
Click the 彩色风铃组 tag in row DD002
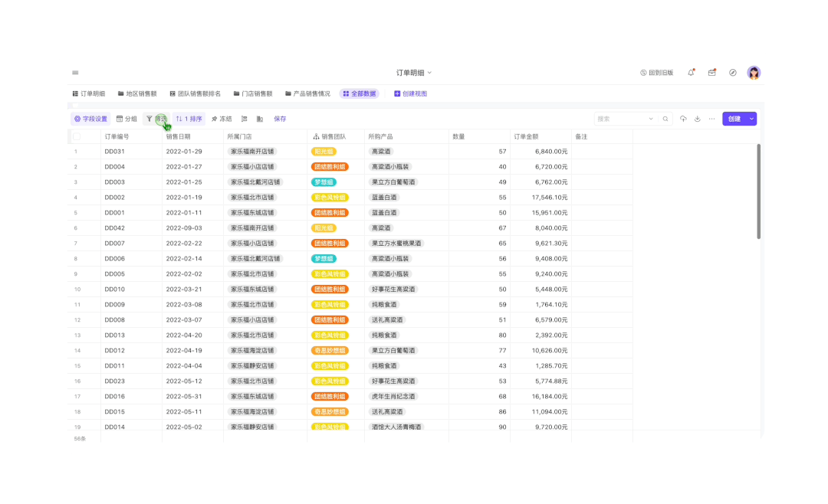[330, 198]
